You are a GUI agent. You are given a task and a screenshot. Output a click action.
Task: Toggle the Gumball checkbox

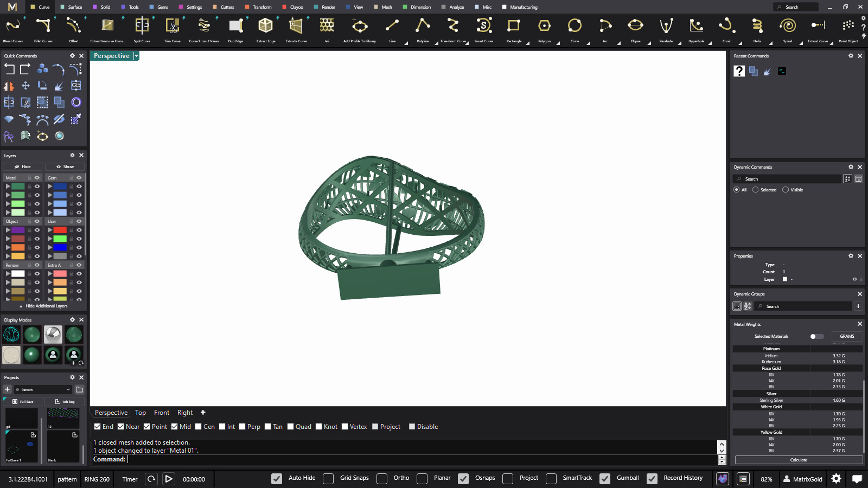tap(605, 479)
